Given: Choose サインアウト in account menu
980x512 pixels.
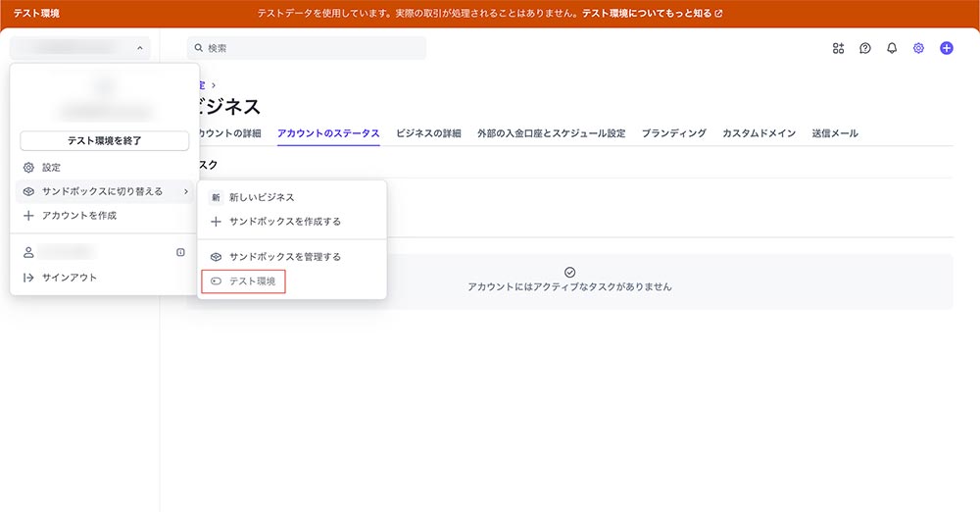Looking at the screenshot, I should pos(103,278).
